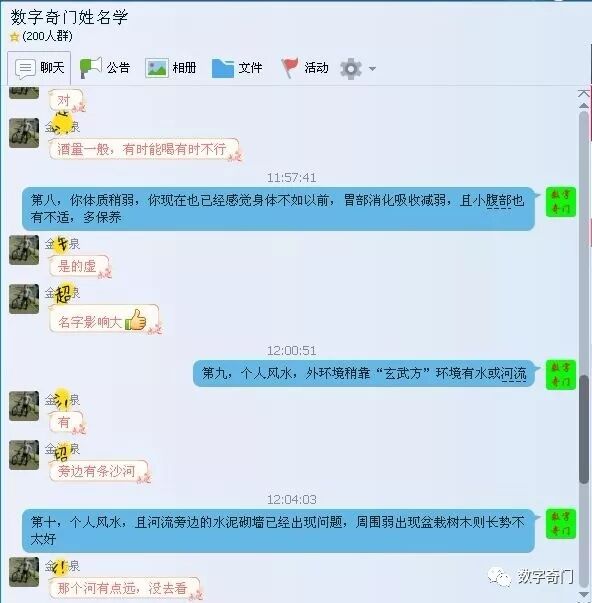This screenshot has height=603, width=592.
Task: Click the red flag 活动 icon
Action: [290, 68]
